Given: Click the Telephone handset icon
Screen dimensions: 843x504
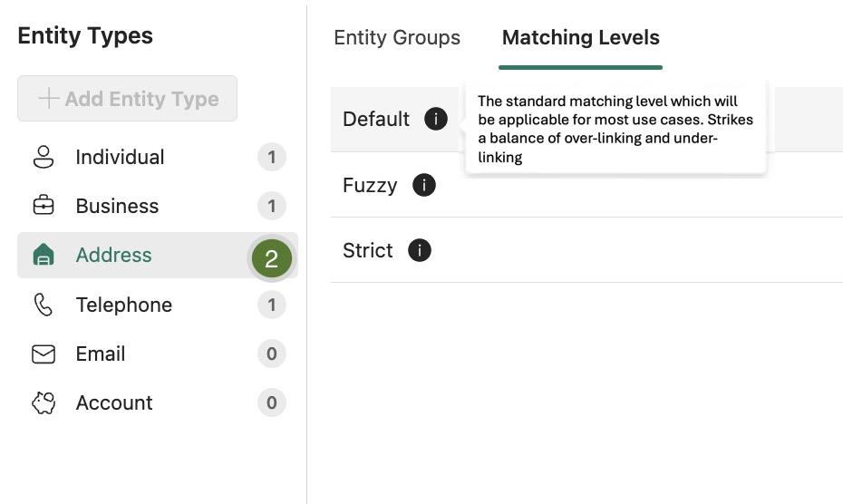Looking at the screenshot, I should coord(44,305).
